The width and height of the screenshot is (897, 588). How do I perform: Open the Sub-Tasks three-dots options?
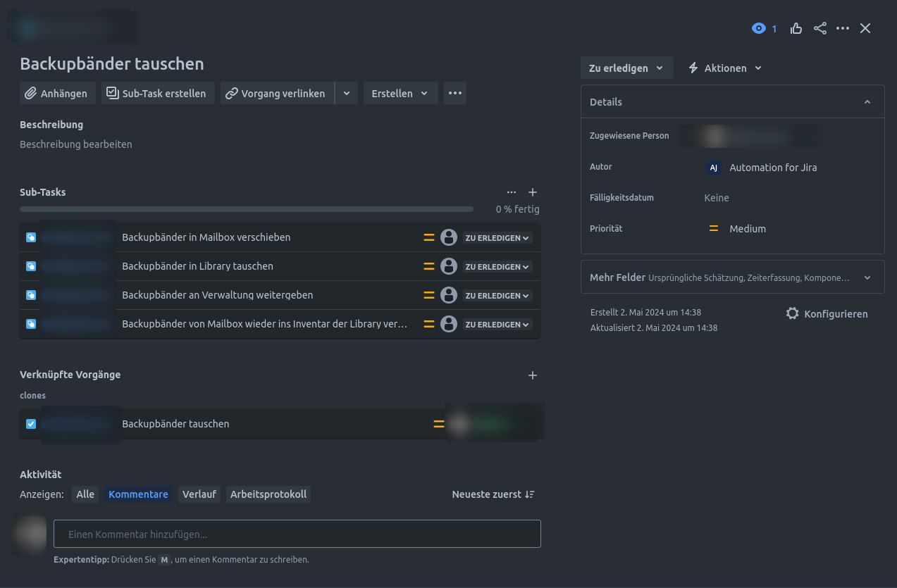(x=512, y=192)
